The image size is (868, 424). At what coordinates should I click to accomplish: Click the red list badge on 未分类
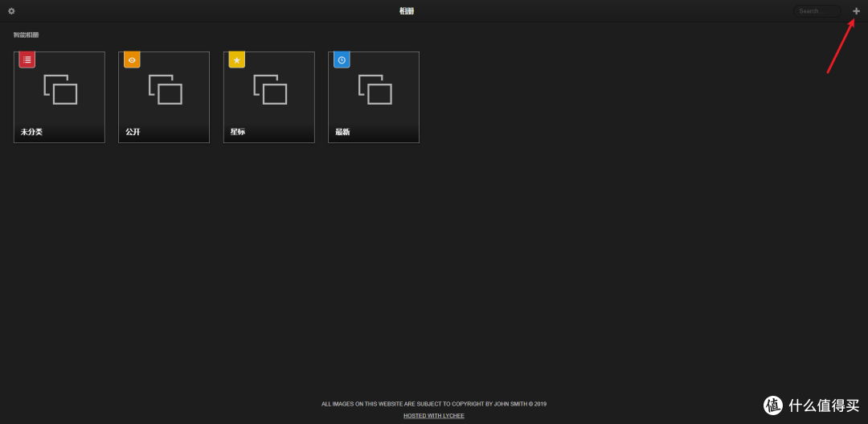tap(27, 60)
